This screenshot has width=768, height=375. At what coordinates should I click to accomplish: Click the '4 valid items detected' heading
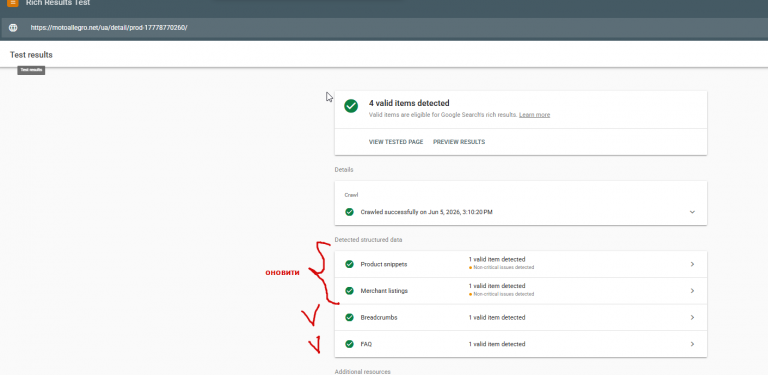[x=409, y=103]
